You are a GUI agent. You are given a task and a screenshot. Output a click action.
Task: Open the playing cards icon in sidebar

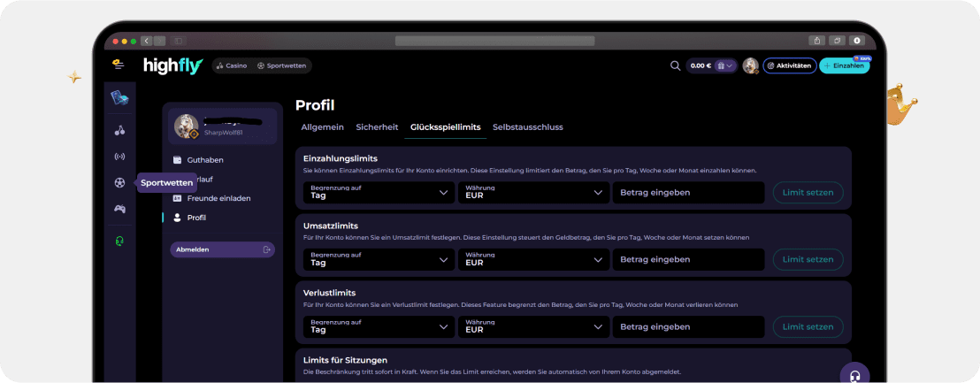tap(119, 98)
